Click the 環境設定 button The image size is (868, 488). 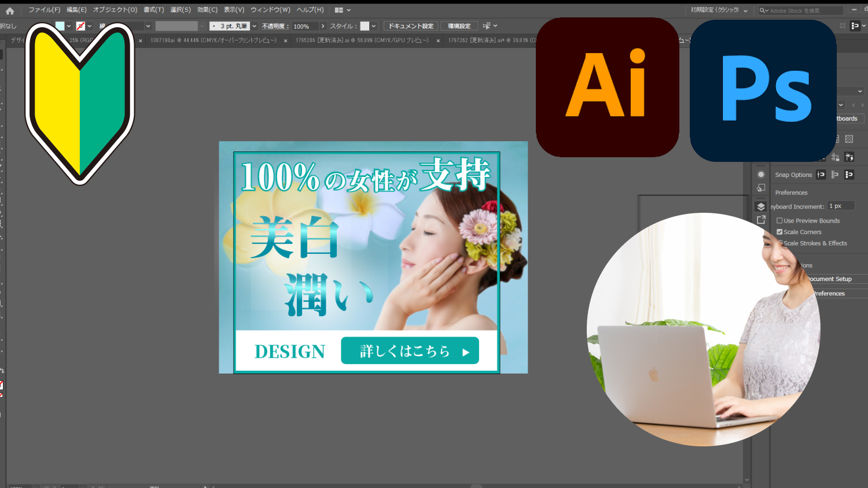click(x=459, y=26)
